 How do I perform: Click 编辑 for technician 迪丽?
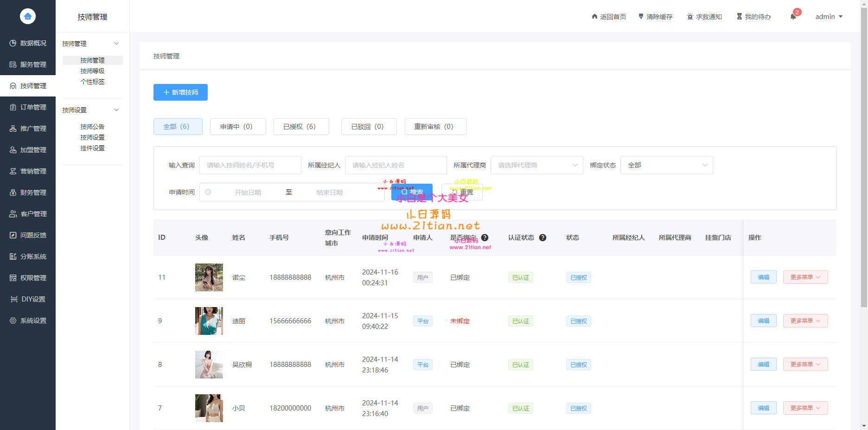coord(763,321)
